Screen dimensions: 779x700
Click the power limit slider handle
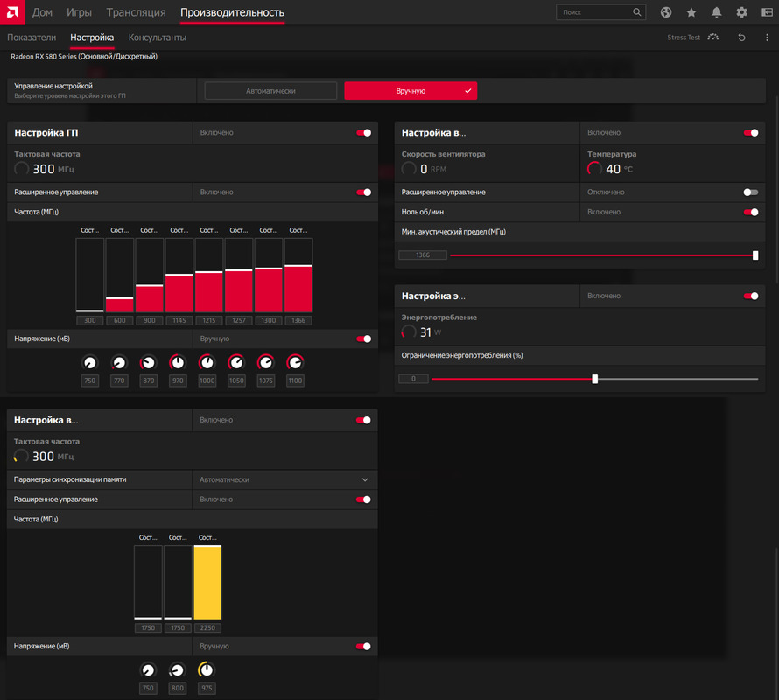tap(594, 379)
